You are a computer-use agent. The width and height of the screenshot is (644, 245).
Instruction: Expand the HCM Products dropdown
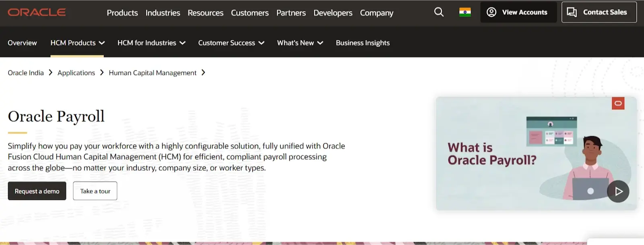pos(77,43)
